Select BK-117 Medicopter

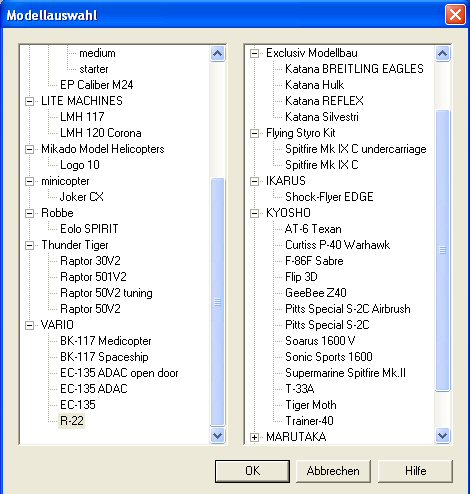105,341
